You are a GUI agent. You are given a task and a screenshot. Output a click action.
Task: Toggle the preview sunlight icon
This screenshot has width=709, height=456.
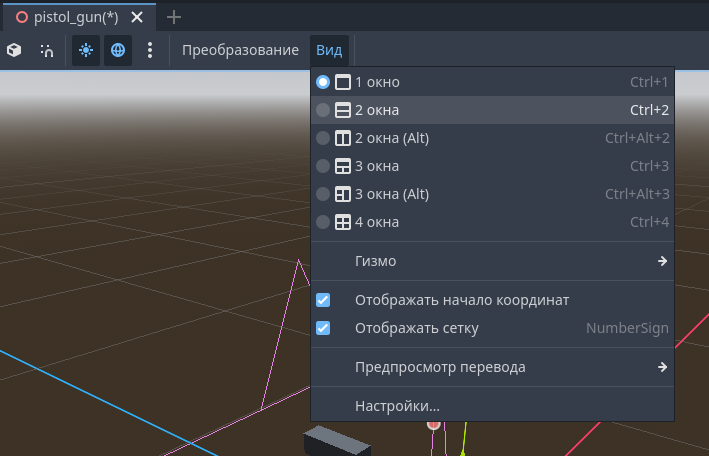pyautogui.click(x=86, y=50)
